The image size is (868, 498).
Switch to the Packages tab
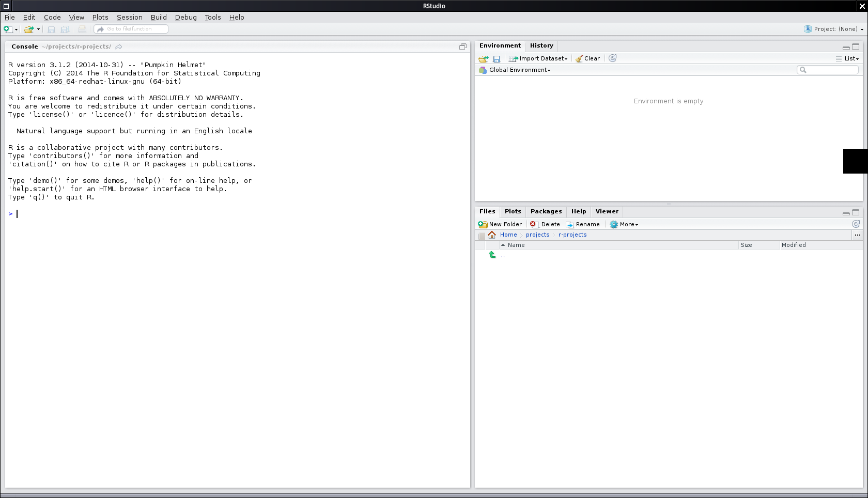[546, 212]
